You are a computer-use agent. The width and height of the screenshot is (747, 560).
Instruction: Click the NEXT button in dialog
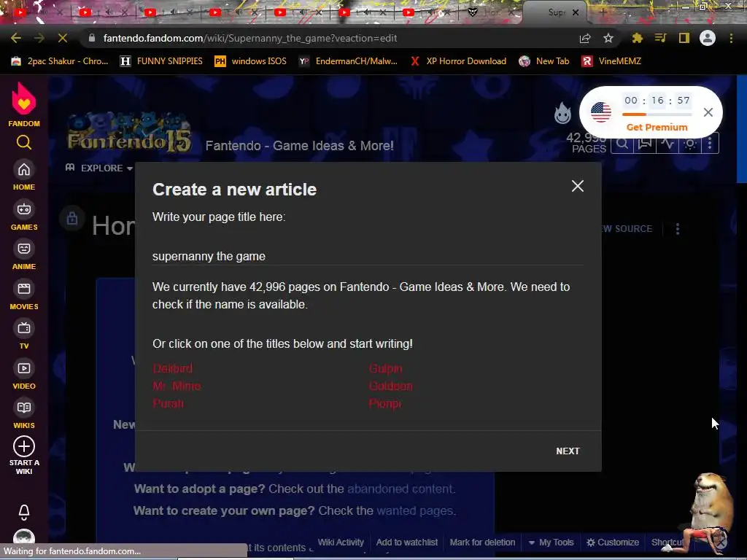[x=568, y=451]
